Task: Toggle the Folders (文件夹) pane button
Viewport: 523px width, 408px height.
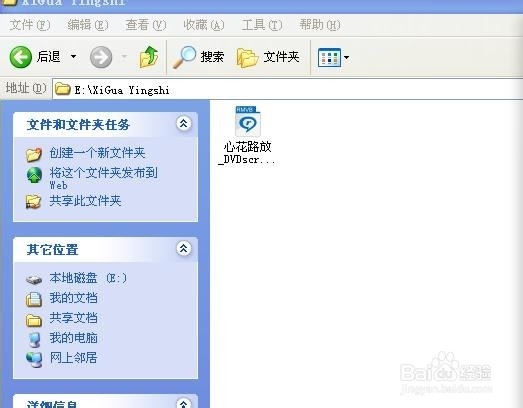Action: point(268,57)
